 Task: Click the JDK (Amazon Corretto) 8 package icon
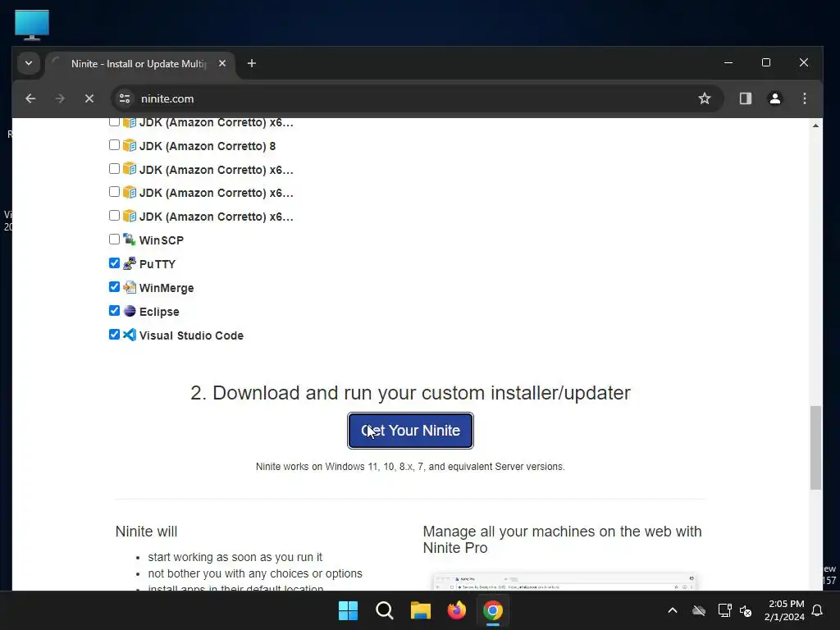(129, 145)
